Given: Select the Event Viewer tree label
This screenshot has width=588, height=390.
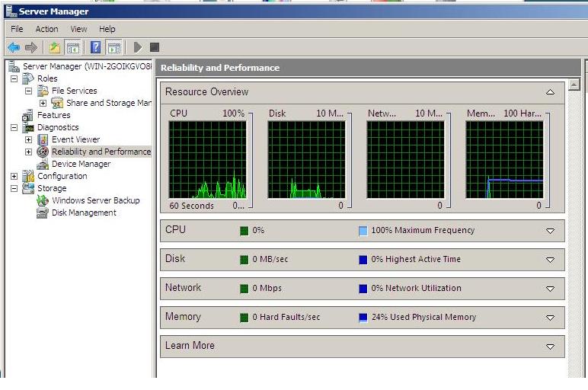Looking at the screenshot, I should tap(75, 139).
